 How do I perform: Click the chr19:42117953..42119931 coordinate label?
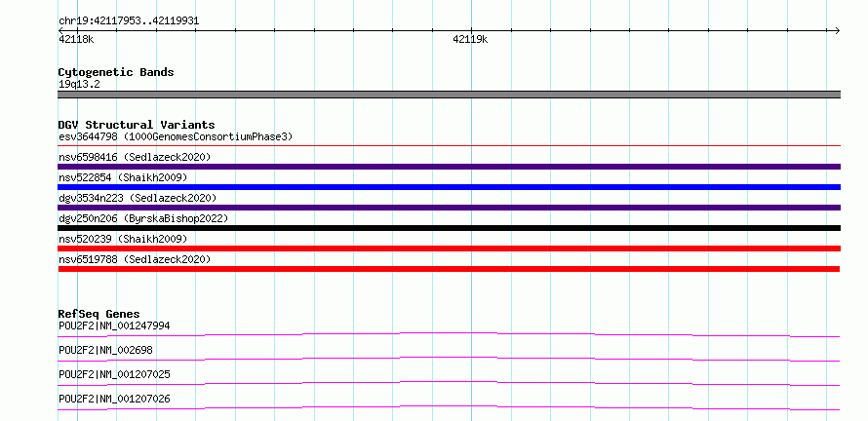pos(129,21)
